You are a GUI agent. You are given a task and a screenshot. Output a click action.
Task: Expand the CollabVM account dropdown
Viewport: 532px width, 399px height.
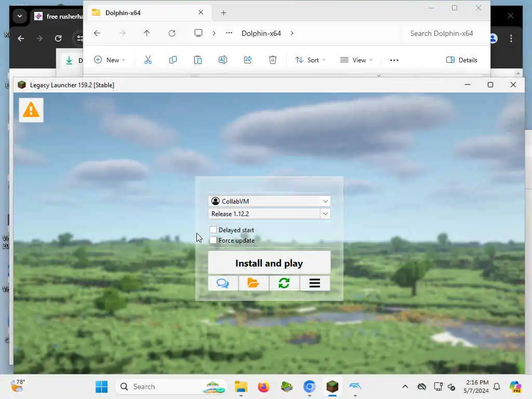(x=325, y=201)
